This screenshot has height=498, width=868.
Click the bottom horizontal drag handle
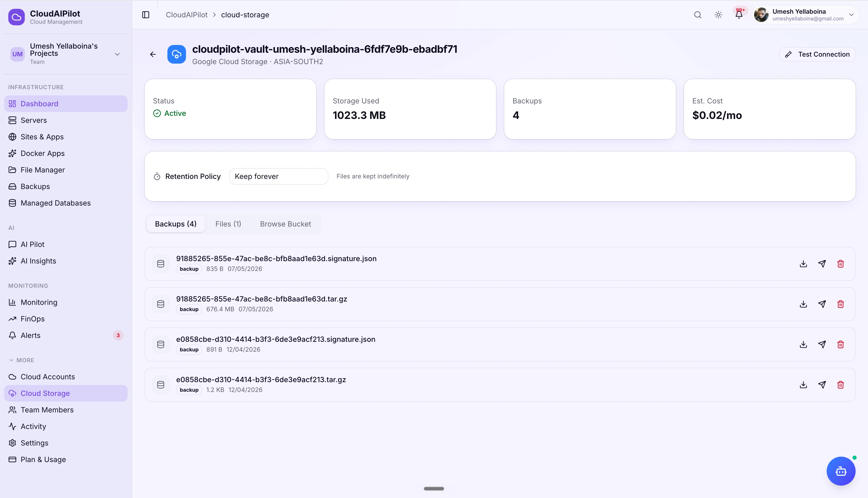pos(434,489)
